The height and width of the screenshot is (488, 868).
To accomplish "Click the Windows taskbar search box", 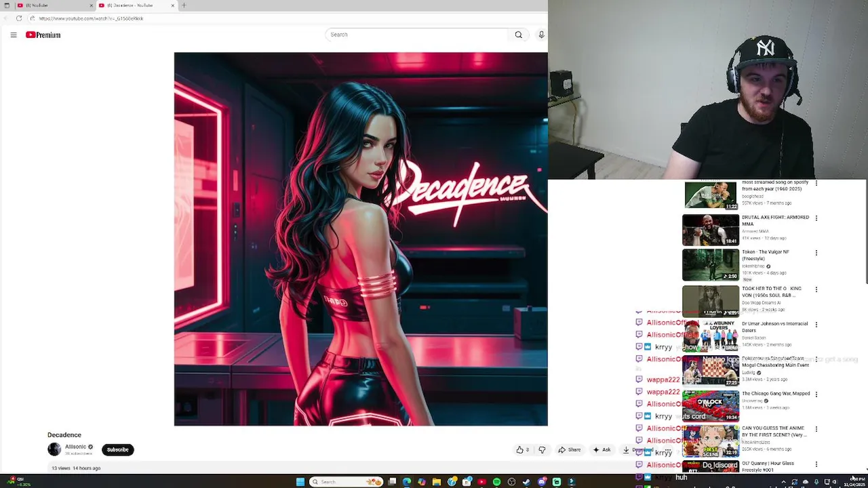I will pyautogui.click(x=347, y=482).
